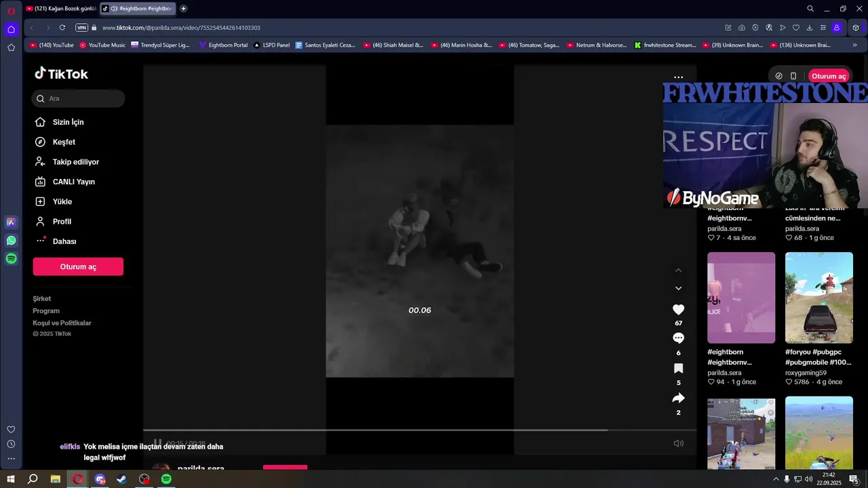Open the Opera sidebar home icon

11,29
